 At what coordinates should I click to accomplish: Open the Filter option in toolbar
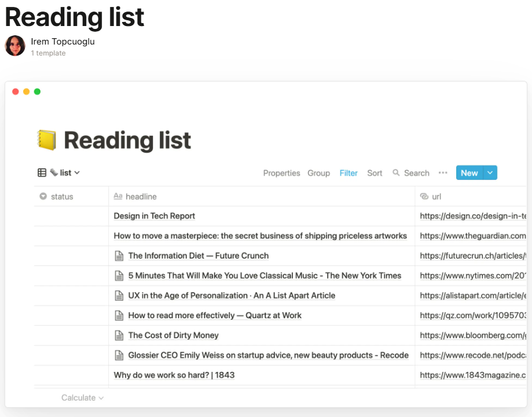pos(348,173)
